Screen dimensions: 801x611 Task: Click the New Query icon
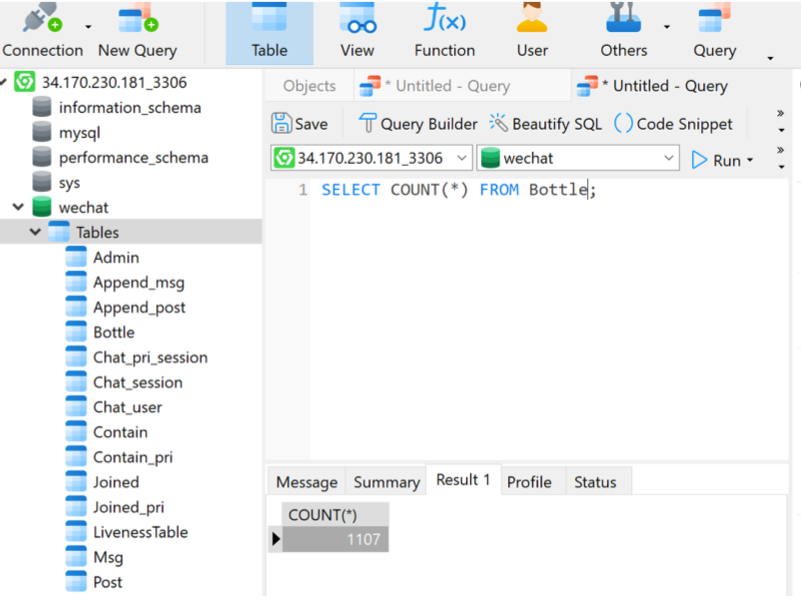[x=137, y=31]
